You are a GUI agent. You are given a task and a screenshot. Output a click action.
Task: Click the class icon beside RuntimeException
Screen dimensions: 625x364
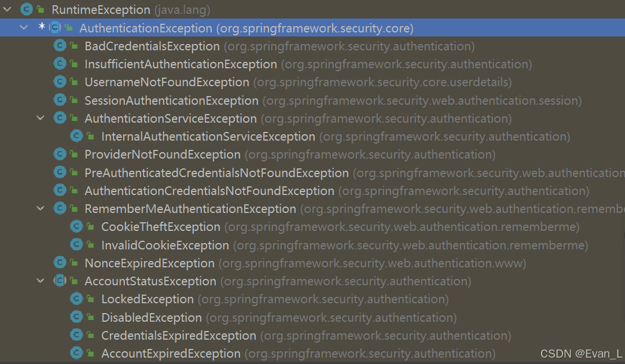(x=26, y=9)
